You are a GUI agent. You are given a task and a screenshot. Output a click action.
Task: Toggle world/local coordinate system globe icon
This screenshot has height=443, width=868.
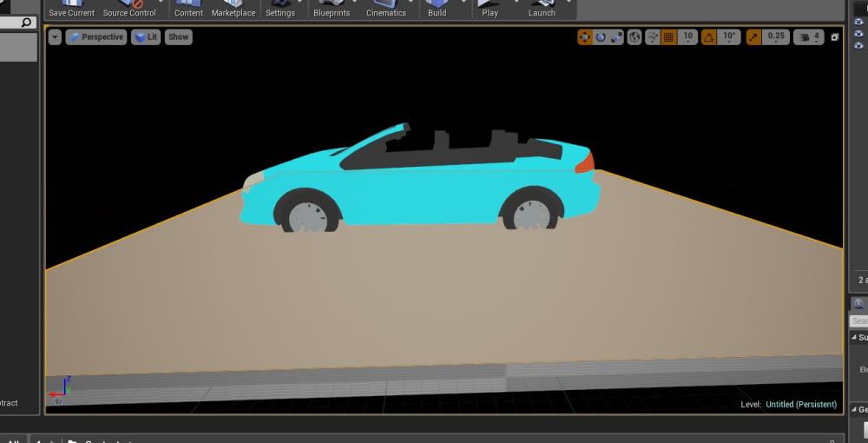point(635,37)
